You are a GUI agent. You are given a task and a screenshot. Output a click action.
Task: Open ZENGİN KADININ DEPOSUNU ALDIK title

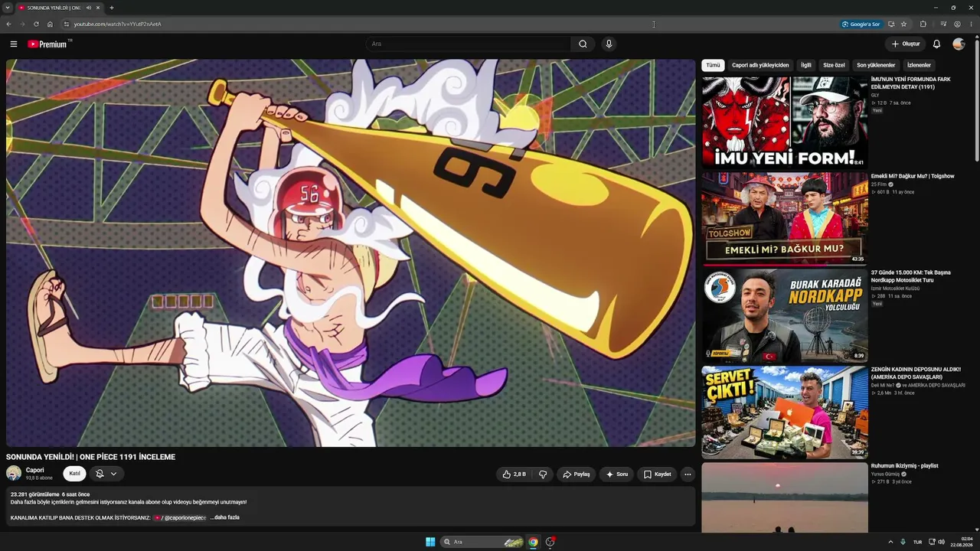point(916,373)
